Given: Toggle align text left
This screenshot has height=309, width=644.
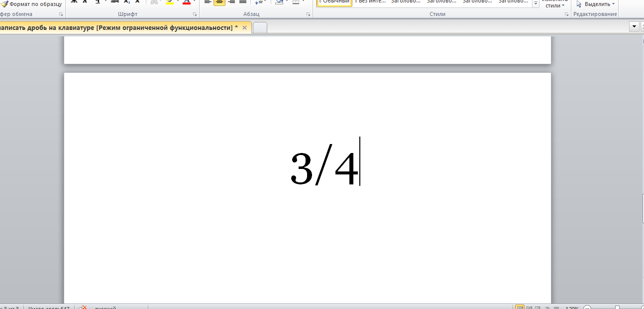Looking at the screenshot, I should click(208, 2).
